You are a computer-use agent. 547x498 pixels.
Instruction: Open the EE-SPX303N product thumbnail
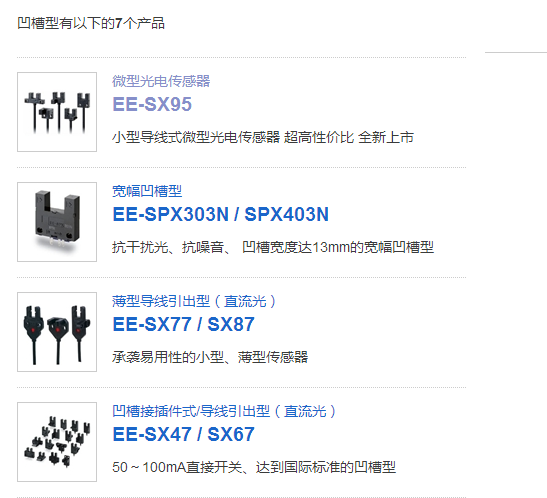tap(57, 222)
